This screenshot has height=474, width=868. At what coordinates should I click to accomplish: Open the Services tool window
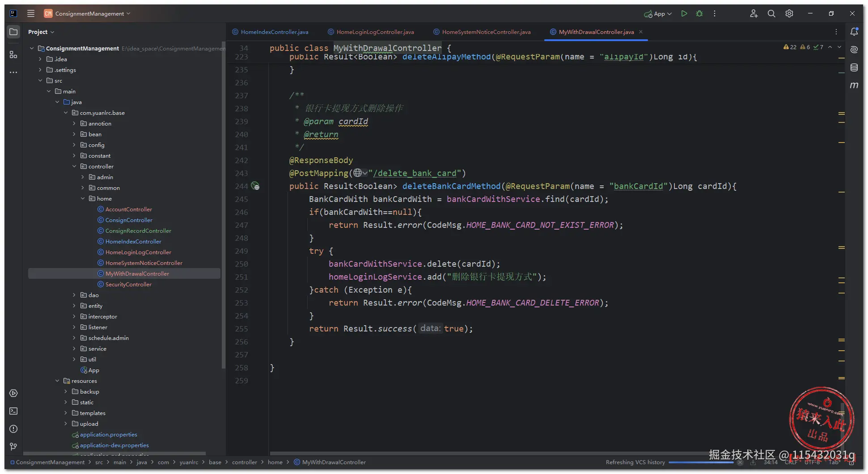point(13,393)
